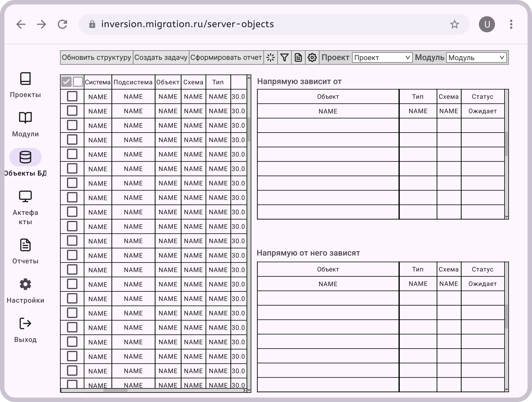
Task: Click the Обновить структуру button
Action: coord(96,57)
